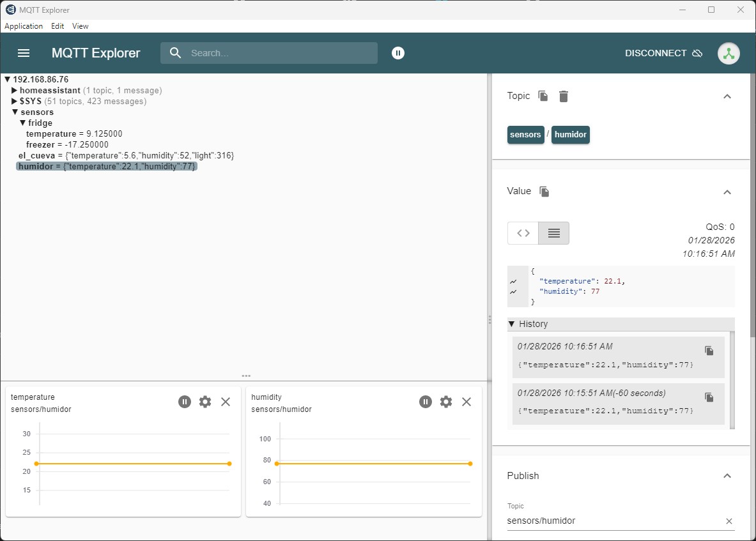Collapse the History section
756x541 pixels.
pos(512,324)
